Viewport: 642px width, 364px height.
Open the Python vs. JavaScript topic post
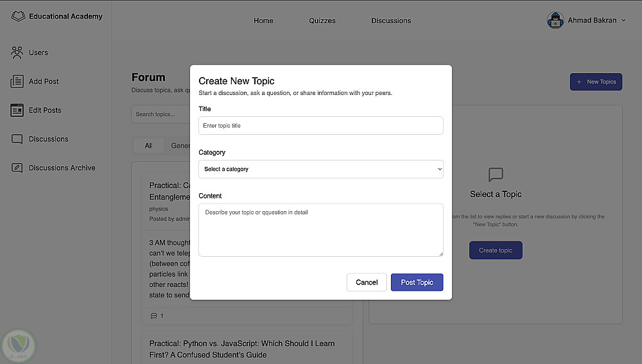241,349
